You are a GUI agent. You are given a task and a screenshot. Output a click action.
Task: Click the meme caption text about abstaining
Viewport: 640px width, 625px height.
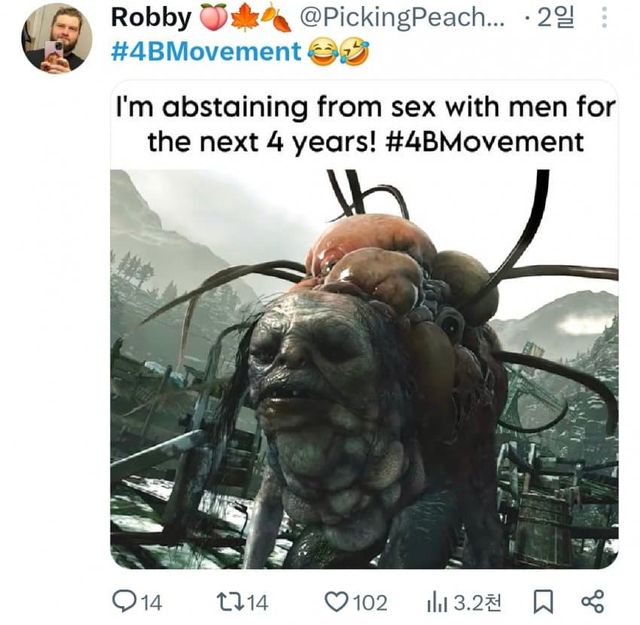(364, 122)
